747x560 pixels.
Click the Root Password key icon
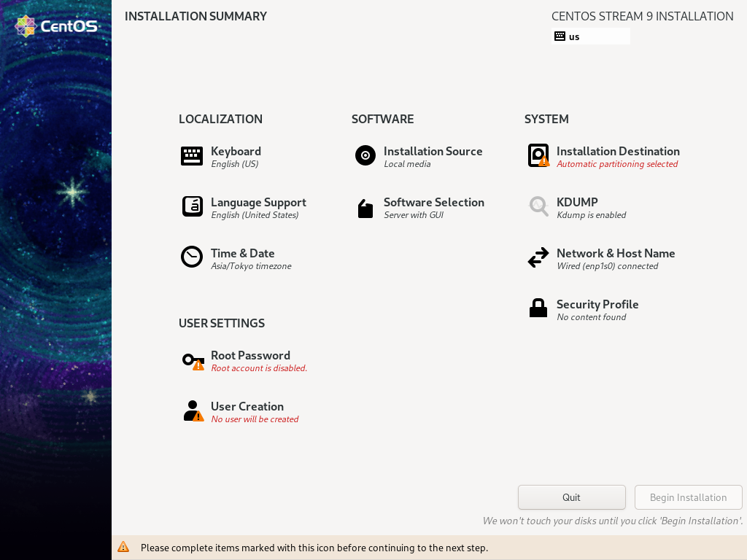pos(193,360)
